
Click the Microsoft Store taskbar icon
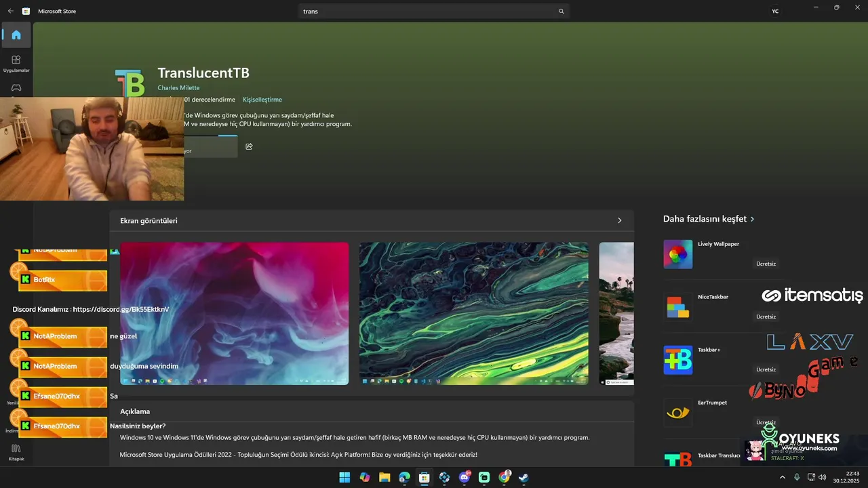pos(425,477)
